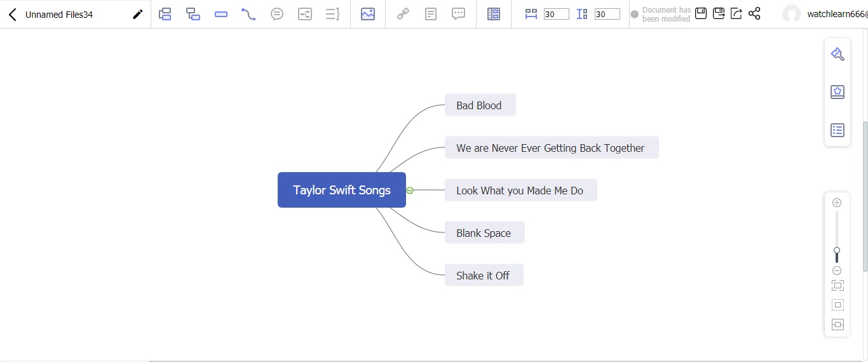Select the Shake it Off node

484,276
